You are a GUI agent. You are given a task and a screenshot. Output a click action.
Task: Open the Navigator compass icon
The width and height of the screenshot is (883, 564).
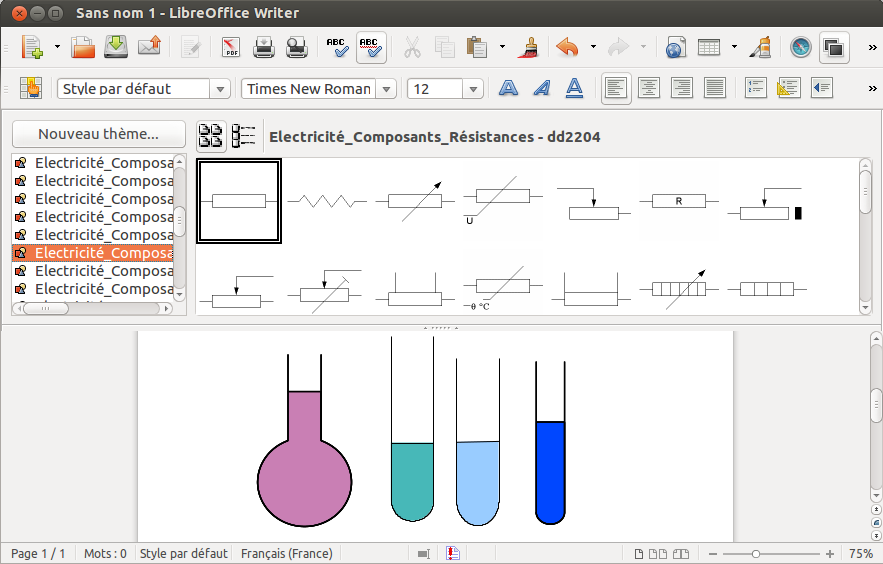coord(800,47)
